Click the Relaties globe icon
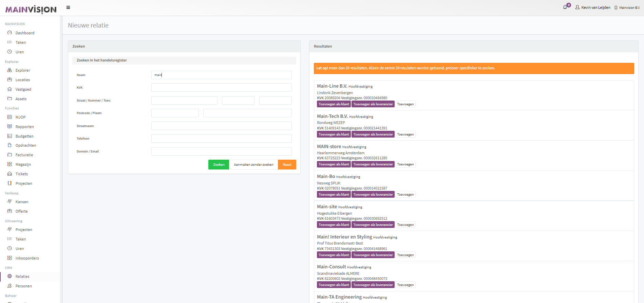The image size is (644, 303). tap(10, 276)
